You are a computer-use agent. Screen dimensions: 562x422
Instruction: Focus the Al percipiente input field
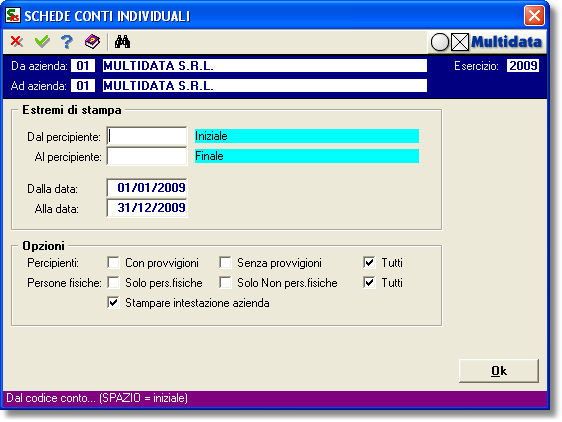coord(147,156)
